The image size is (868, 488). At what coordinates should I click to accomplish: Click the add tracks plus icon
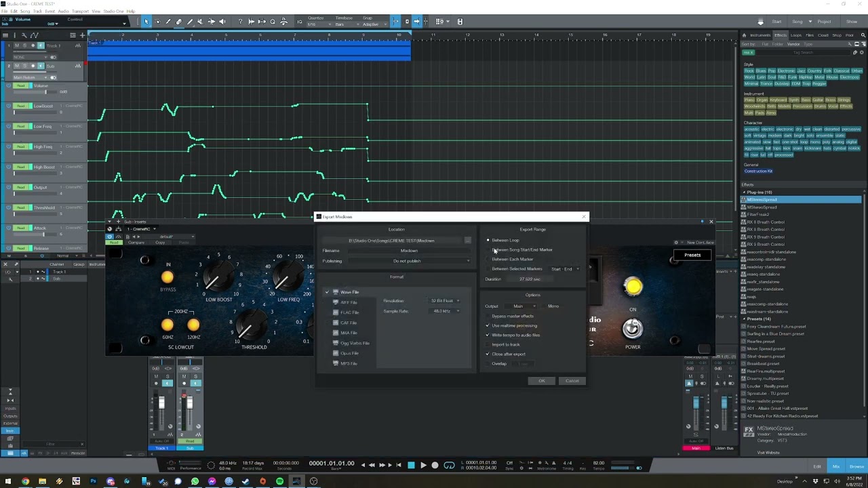coord(83,35)
